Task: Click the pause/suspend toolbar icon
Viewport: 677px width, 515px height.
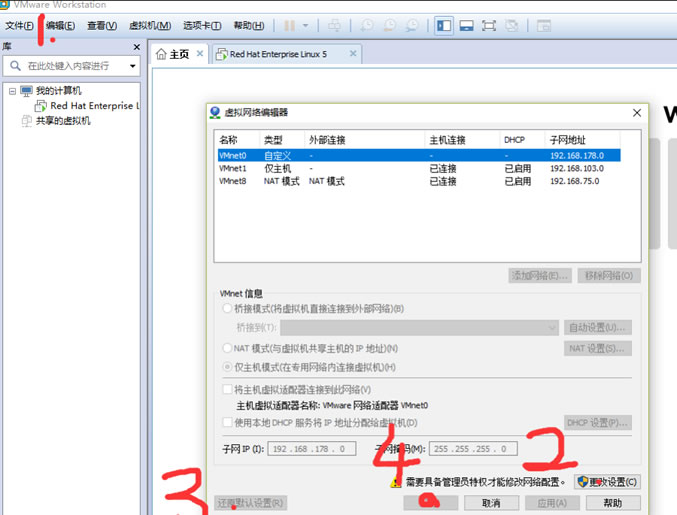Action: 289,26
